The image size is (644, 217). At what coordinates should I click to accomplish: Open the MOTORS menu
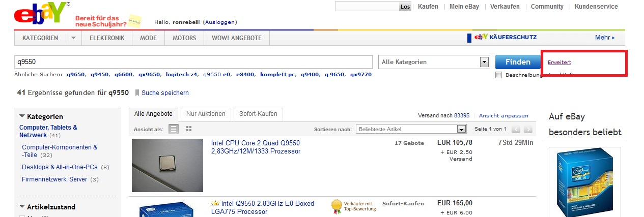(x=184, y=38)
